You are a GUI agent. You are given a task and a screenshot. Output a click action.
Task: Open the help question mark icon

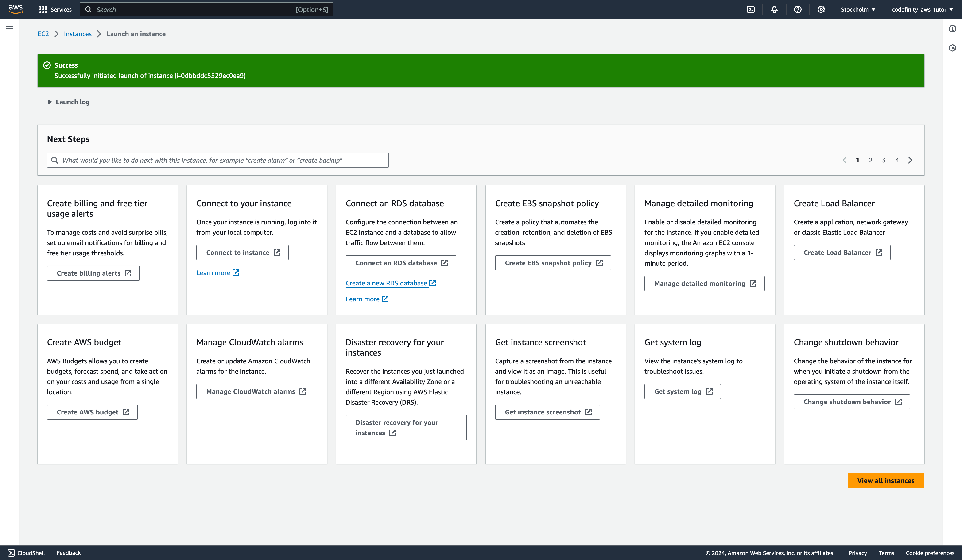pos(797,10)
